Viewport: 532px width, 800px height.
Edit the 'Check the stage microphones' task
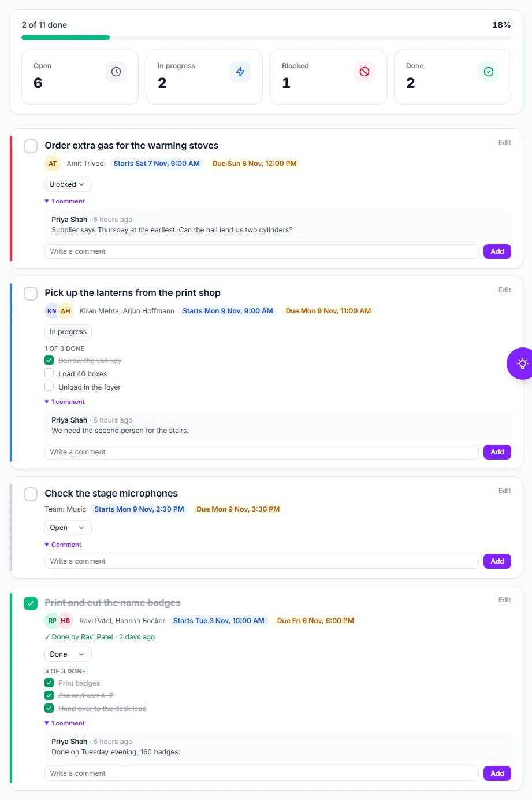(505, 491)
